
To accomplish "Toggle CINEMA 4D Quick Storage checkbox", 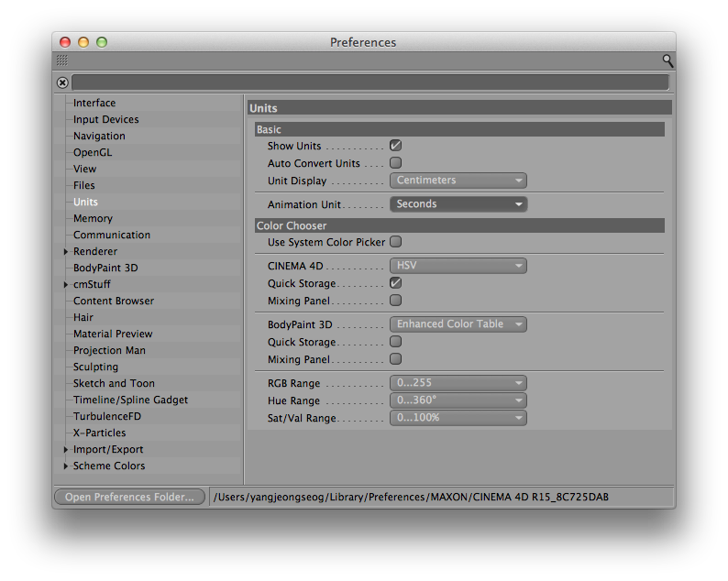I will point(395,283).
